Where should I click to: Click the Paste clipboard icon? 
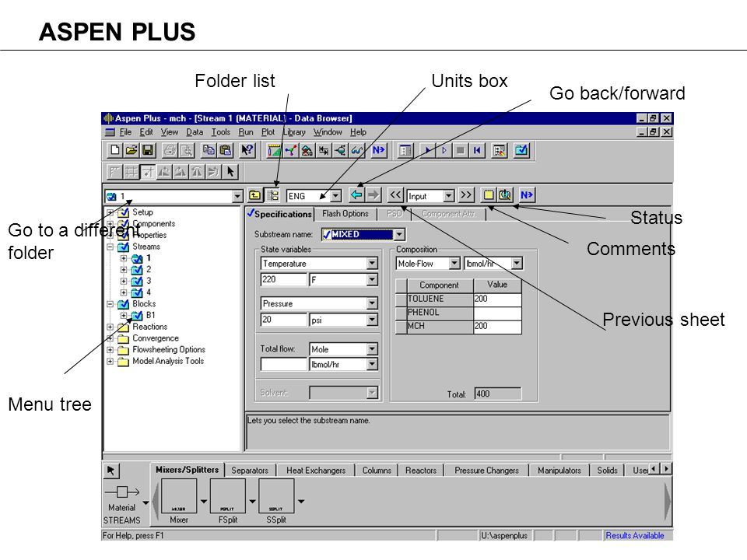click(226, 150)
